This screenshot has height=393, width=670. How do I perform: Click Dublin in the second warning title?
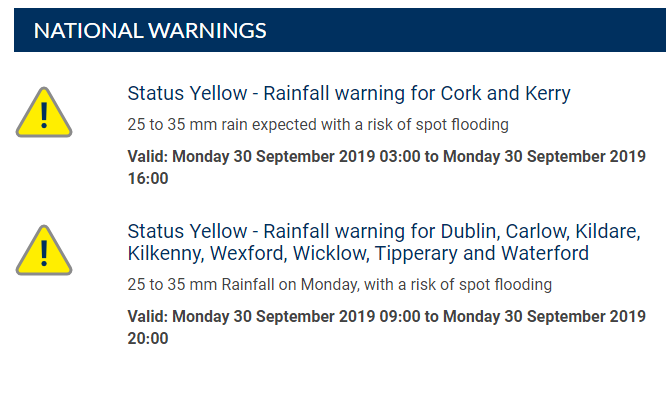click(470, 232)
